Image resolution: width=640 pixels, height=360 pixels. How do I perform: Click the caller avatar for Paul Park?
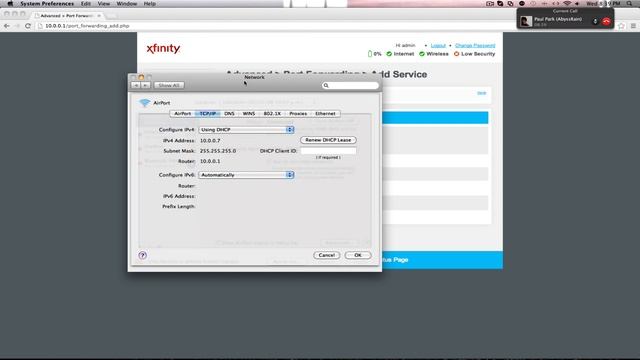click(x=526, y=21)
